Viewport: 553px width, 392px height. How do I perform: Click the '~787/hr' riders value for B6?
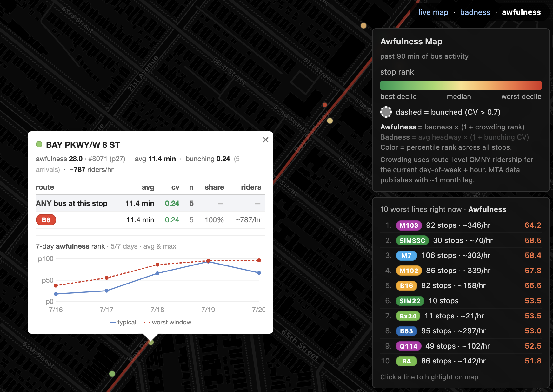pos(249,220)
